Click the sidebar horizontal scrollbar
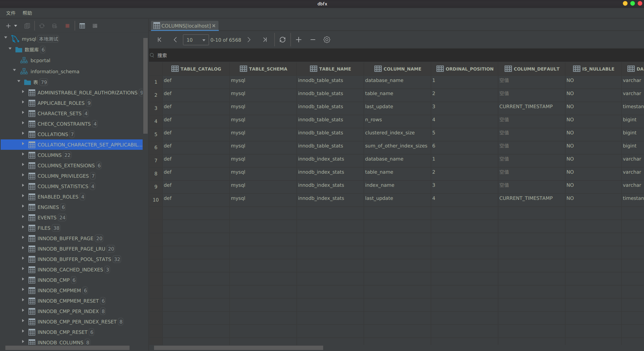Image resolution: width=644 pixels, height=351 pixels. coord(67,348)
